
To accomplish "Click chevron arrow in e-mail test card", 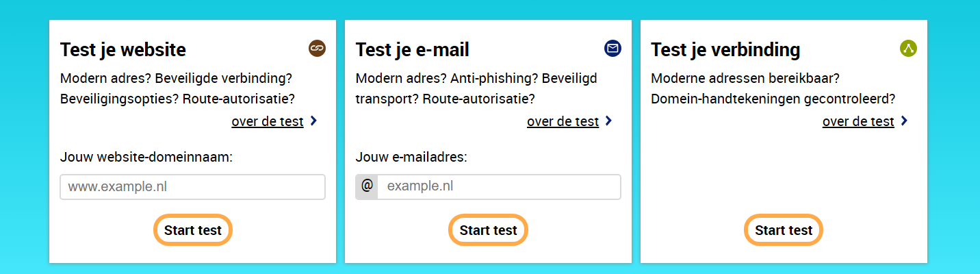I will (609, 121).
